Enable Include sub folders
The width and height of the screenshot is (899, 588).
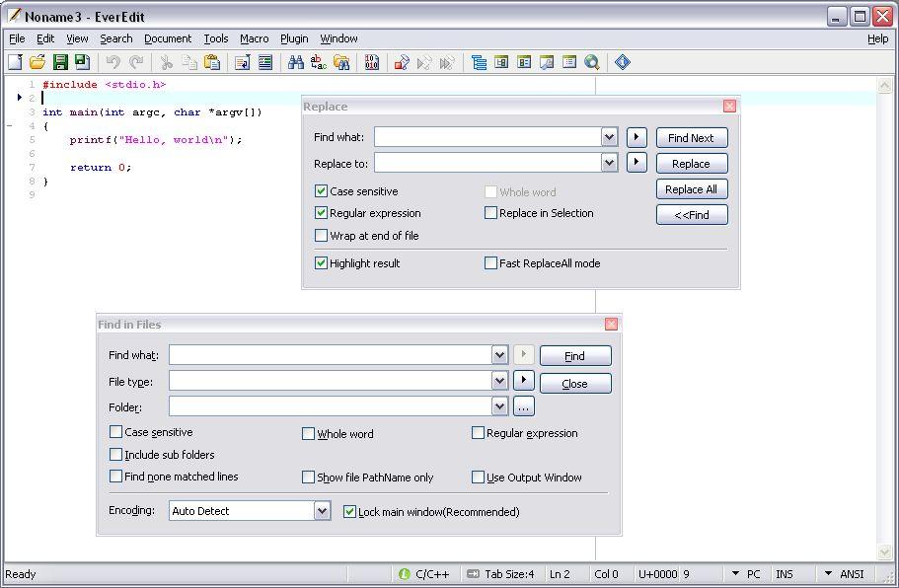[x=115, y=455]
